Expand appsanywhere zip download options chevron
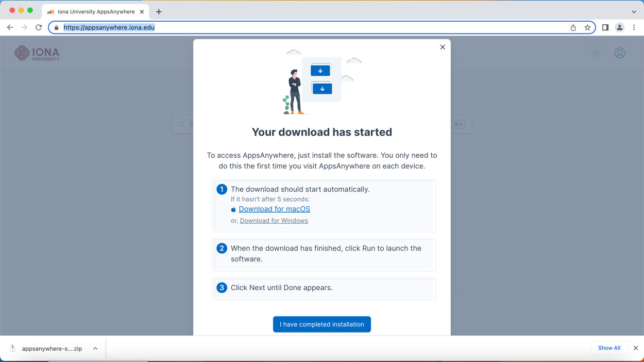 [x=95, y=349]
